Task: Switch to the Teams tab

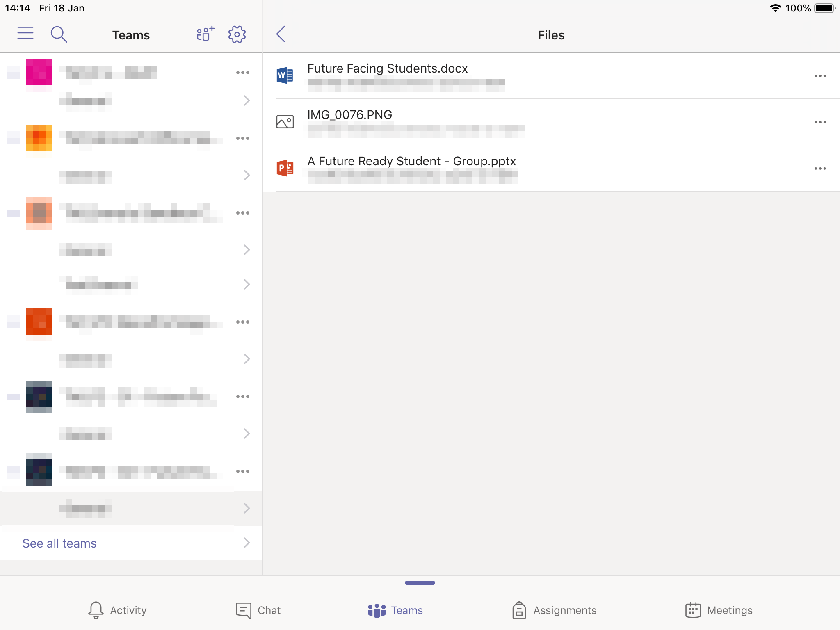Action: tap(395, 610)
